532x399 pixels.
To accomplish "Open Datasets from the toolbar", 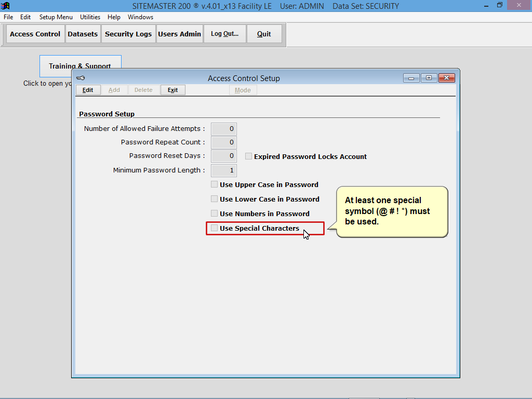I will pyautogui.click(x=83, y=34).
